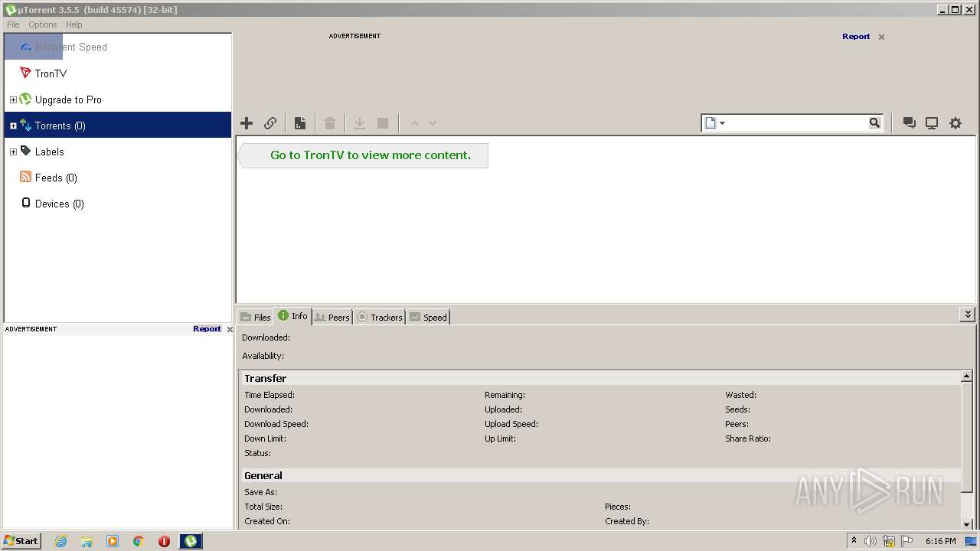Expand the Upgrade to Pro node
This screenshot has width=980, height=551.
coord(13,99)
